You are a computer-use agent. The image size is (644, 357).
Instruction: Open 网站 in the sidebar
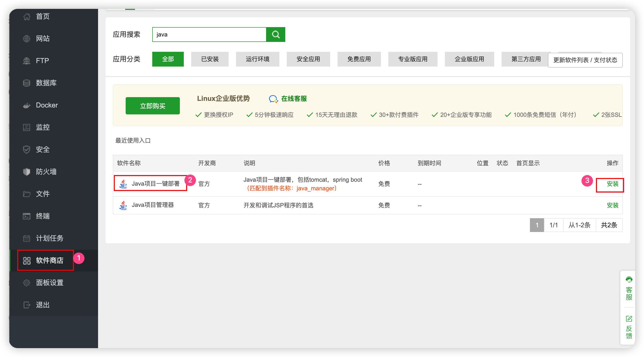click(x=43, y=39)
